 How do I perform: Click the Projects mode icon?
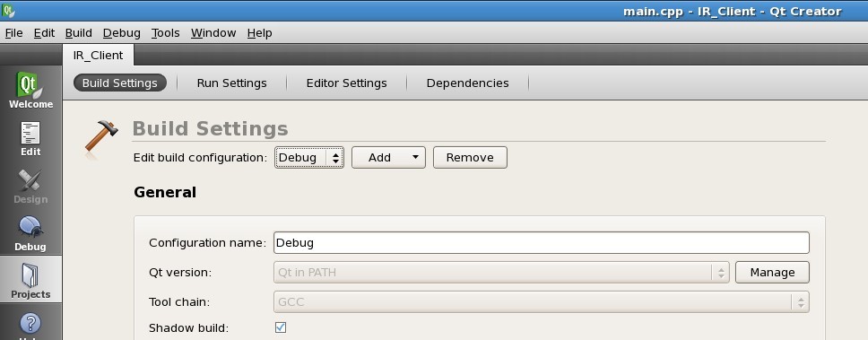[x=30, y=275]
